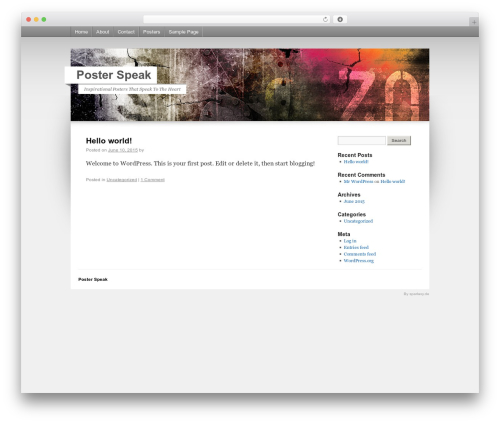Open the June 2015 archive link
Screen dimensions: 500x423
click(x=354, y=201)
